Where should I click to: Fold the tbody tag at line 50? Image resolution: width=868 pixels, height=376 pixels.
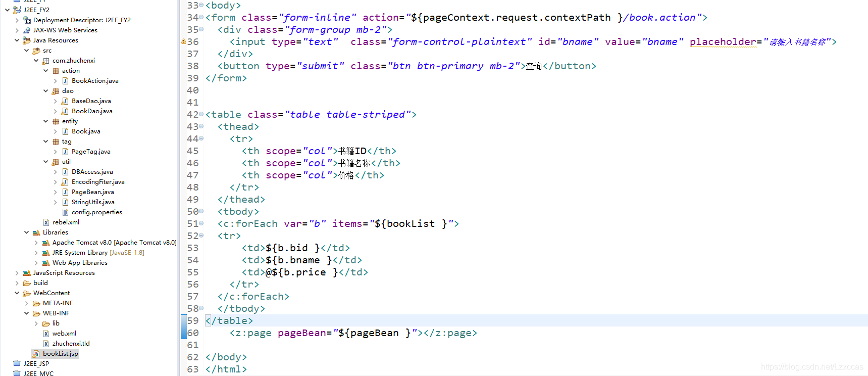click(201, 211)
